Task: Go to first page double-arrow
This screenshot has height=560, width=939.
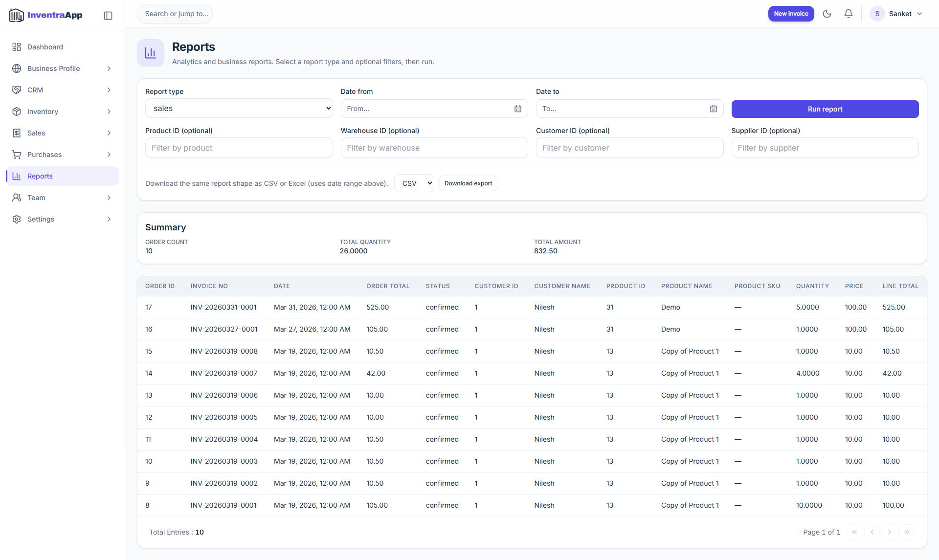Action: (854, 532)
